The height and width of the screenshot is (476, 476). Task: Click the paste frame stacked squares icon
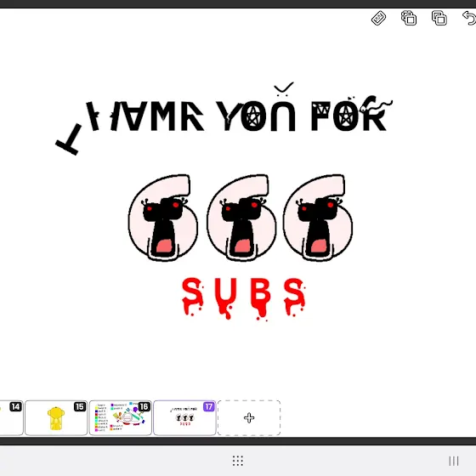point(439,18)
